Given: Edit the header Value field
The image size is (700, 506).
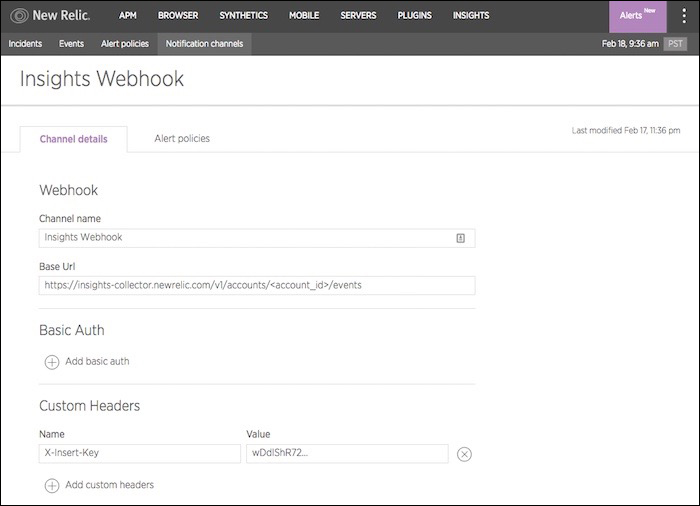Looking at the screenshot, I should (x=347, y=453).
